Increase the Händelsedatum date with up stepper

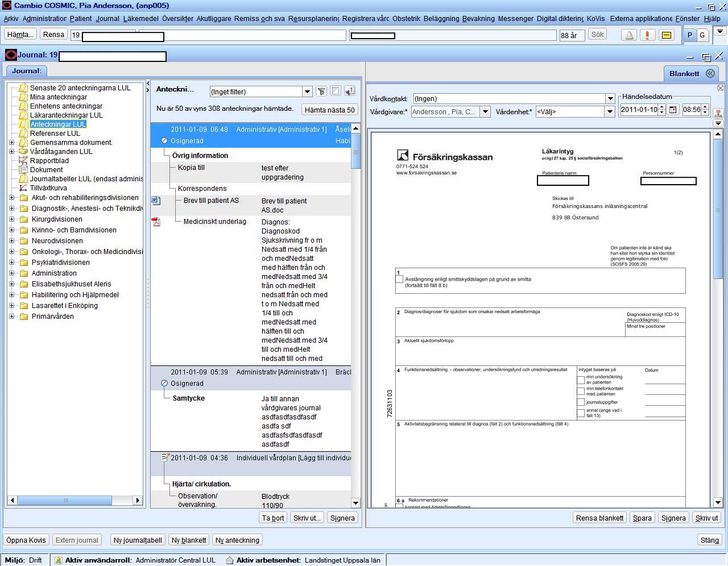(661, 107)
